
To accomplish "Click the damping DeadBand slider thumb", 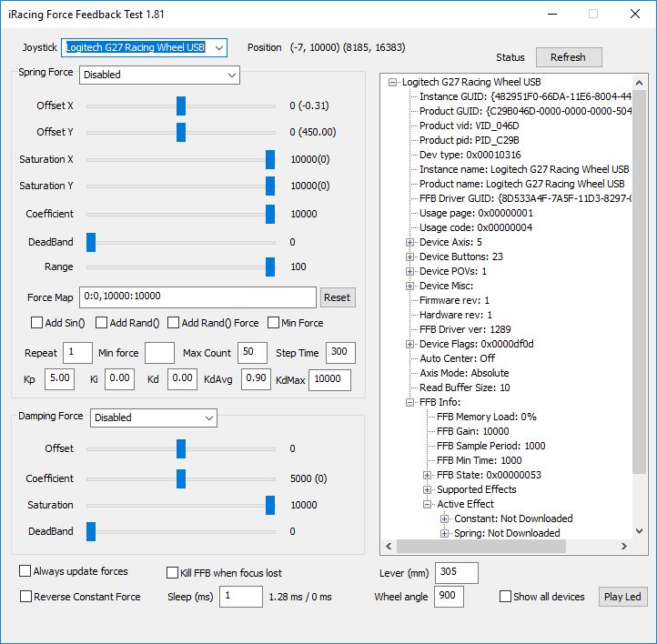I will 91,532.
